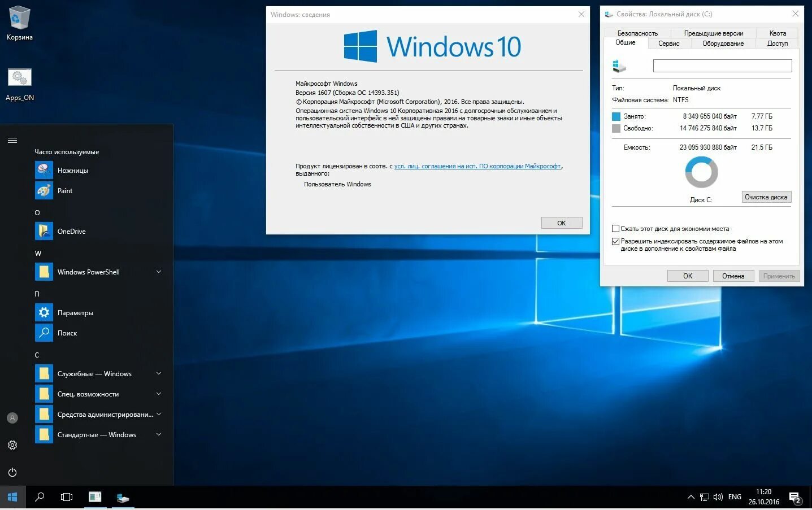812x510 pixels.
Task: Switch to the Оборудование tab
Action: point(723,43)
